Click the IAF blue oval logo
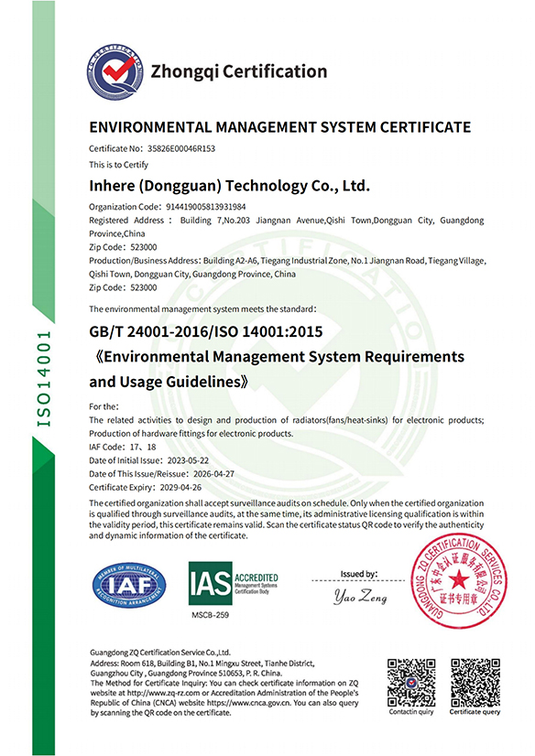Viewport: 535px width, 756px height. coord(129,585)
